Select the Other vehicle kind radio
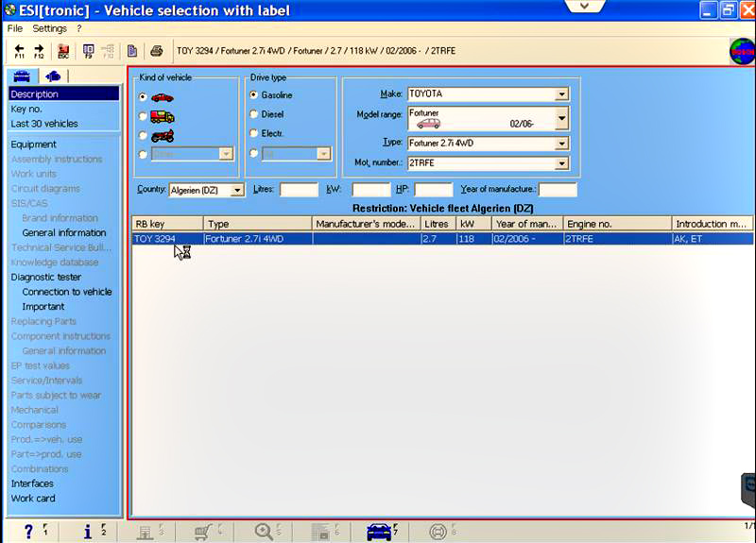This screenshot has width=756, height=543. coord(143,154)
